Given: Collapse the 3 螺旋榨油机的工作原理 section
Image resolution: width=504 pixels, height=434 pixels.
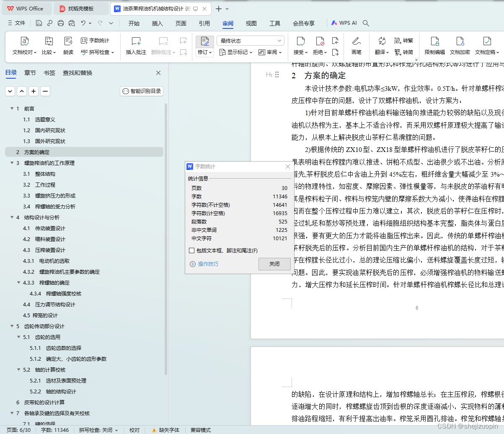Looking at the screenshot, I should coord(12,163).
